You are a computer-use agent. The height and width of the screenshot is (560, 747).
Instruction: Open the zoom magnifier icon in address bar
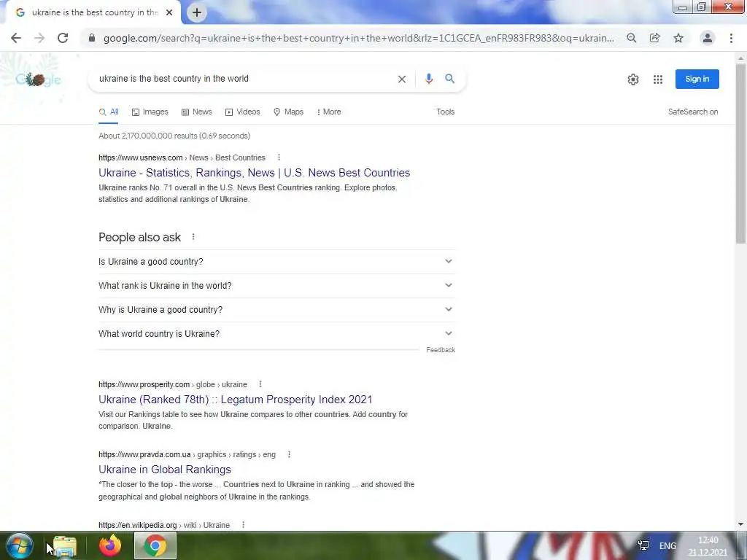pos(631,38)
